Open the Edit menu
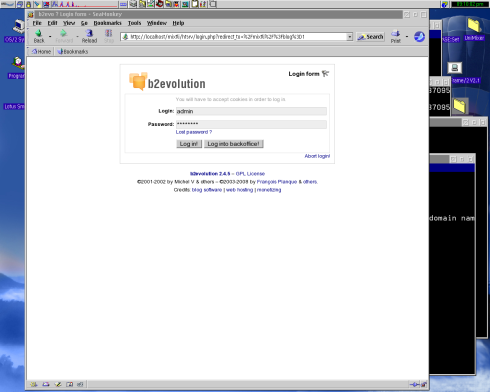 pyautogui.click(x=52, y=23)
